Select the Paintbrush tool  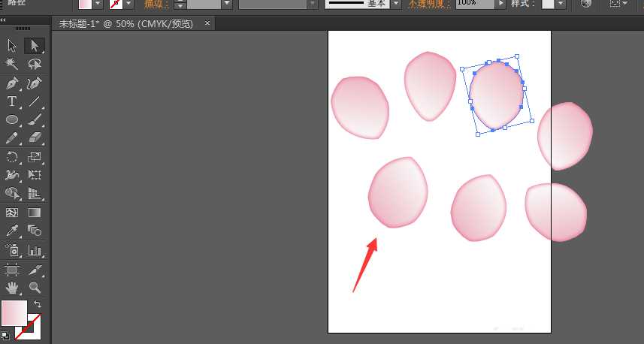point(35,119)
